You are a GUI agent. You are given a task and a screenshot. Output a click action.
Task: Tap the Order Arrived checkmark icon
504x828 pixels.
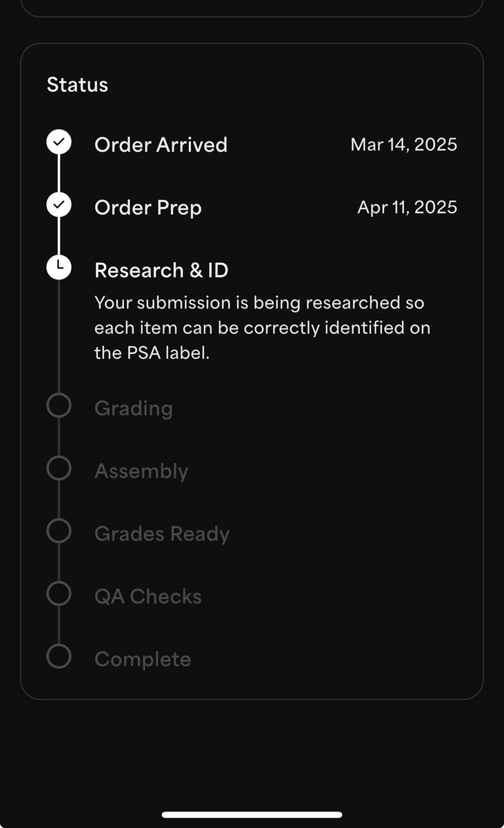click(x=59, y=141)
